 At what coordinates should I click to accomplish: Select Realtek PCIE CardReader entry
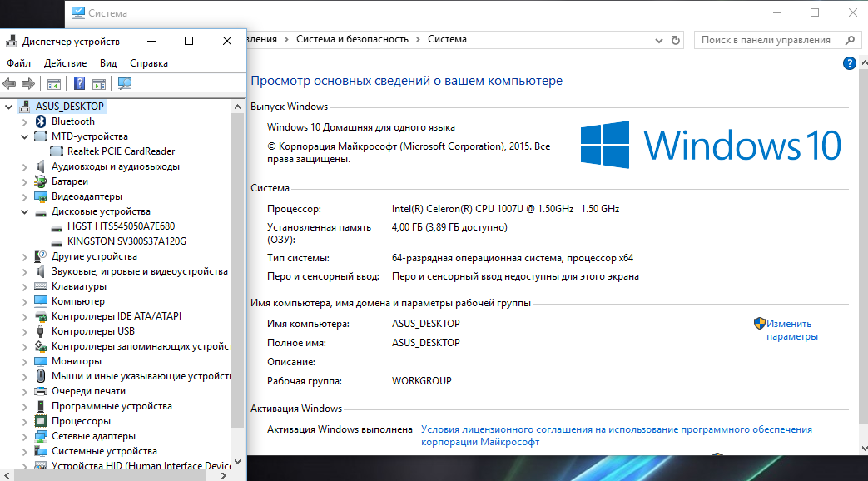coord(121,151)
